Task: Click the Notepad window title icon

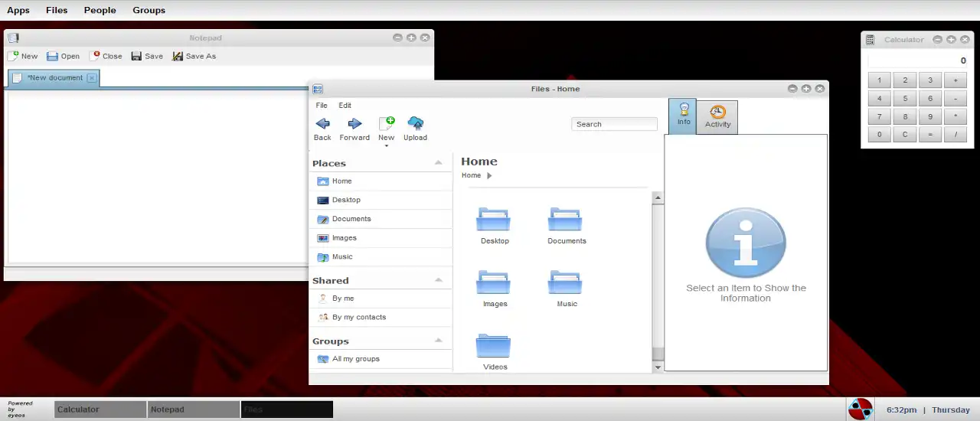Action: (x=13, y=38)
